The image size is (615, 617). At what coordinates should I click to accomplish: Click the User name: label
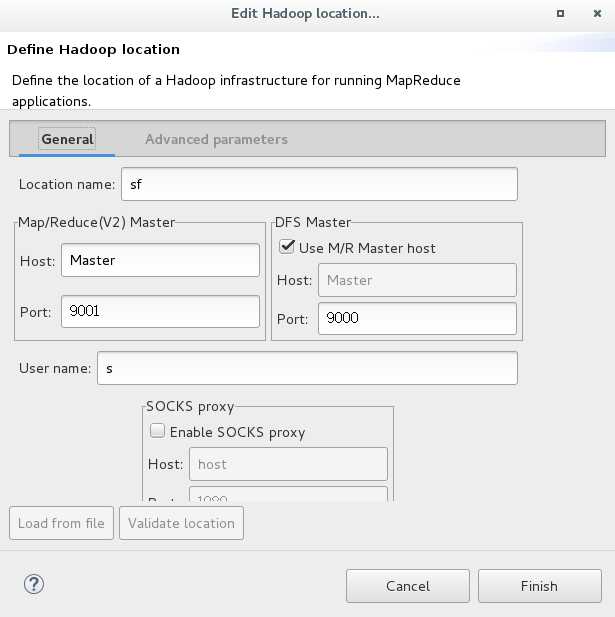pos(55,368)
